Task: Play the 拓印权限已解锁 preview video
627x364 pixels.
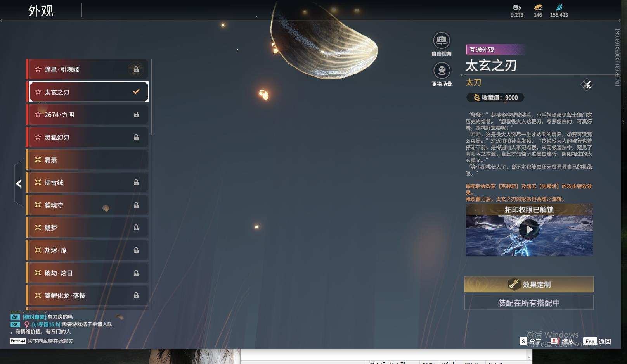Action: pyautogui.click(x=529, y=229)
